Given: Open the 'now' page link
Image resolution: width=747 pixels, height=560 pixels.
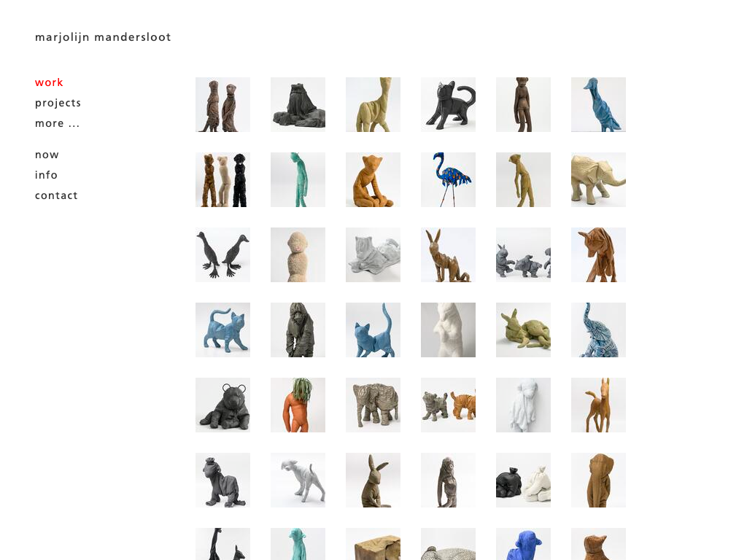Looking at the screenshot, I should [47, 155].
